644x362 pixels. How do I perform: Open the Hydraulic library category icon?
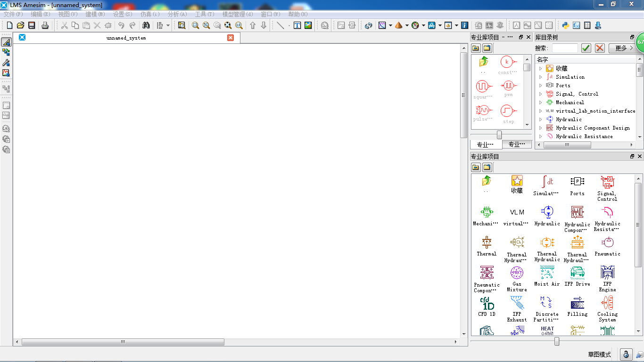tap(547, 212)
